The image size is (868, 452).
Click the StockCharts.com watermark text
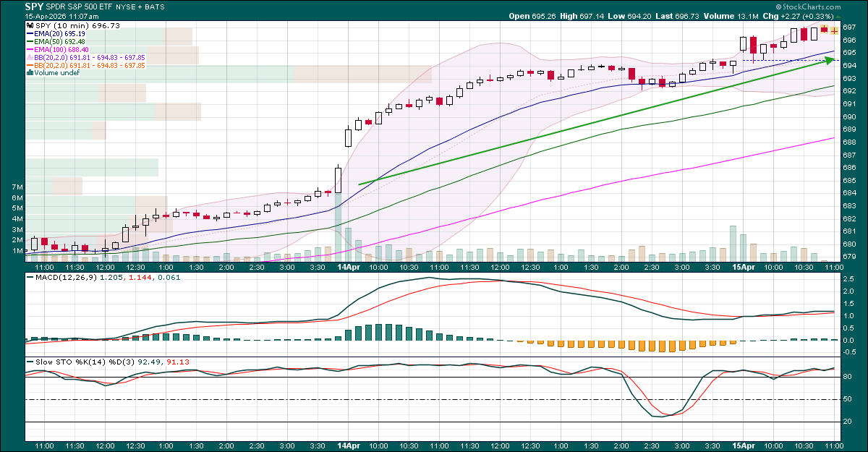pos(813,6)
